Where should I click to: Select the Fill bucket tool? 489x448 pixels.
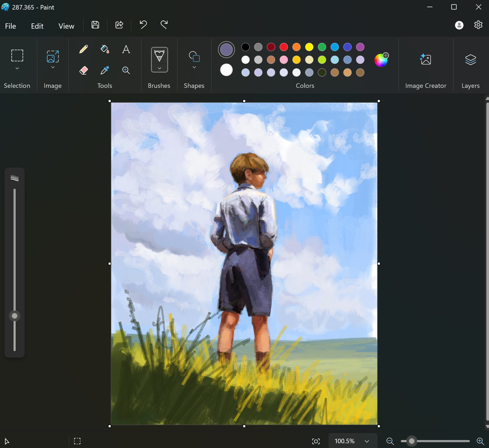(105, 49)
